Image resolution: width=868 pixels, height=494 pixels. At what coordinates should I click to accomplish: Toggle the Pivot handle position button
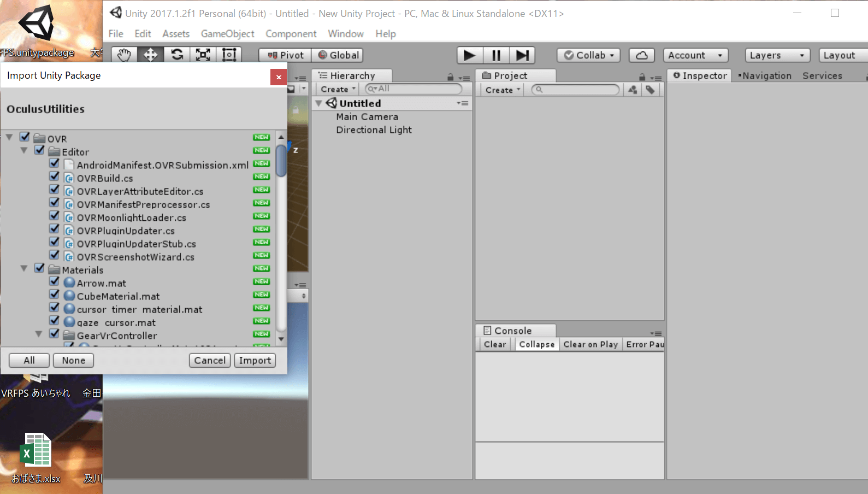[285, 55]
